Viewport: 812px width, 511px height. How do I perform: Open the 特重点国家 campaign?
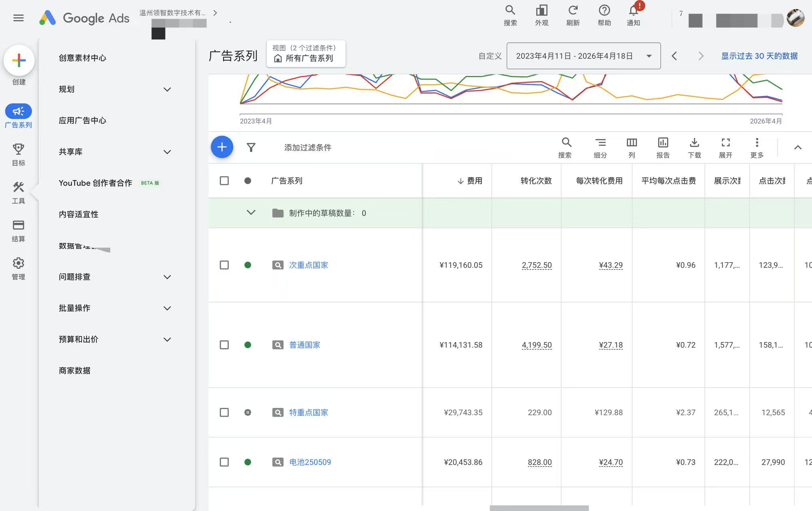click(308, 412)
